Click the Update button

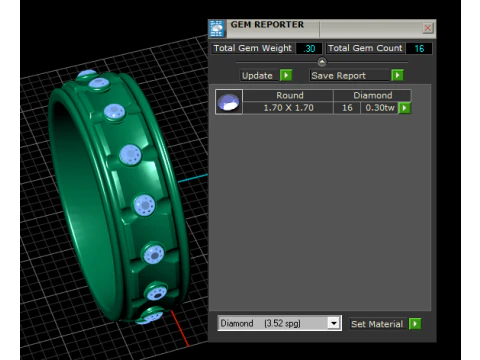(x=258, y=75)
